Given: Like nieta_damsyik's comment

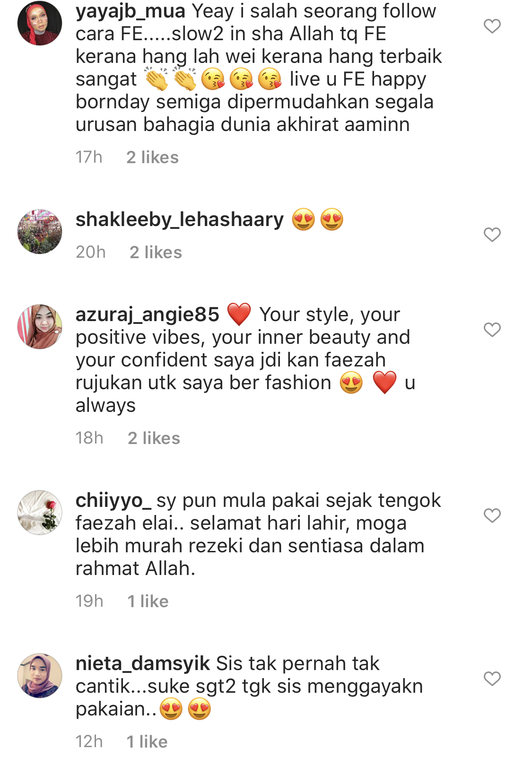Looking at the screenshot, I should coord(492,679).
